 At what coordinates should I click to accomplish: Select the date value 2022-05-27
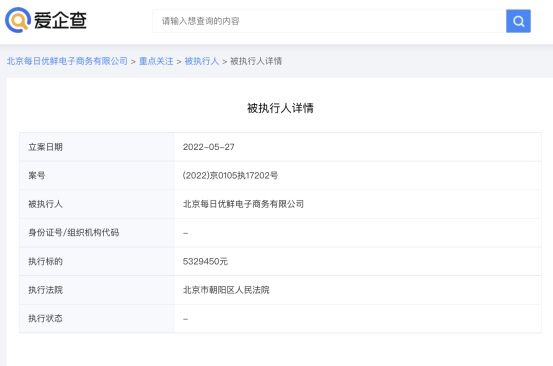(208, 147)
